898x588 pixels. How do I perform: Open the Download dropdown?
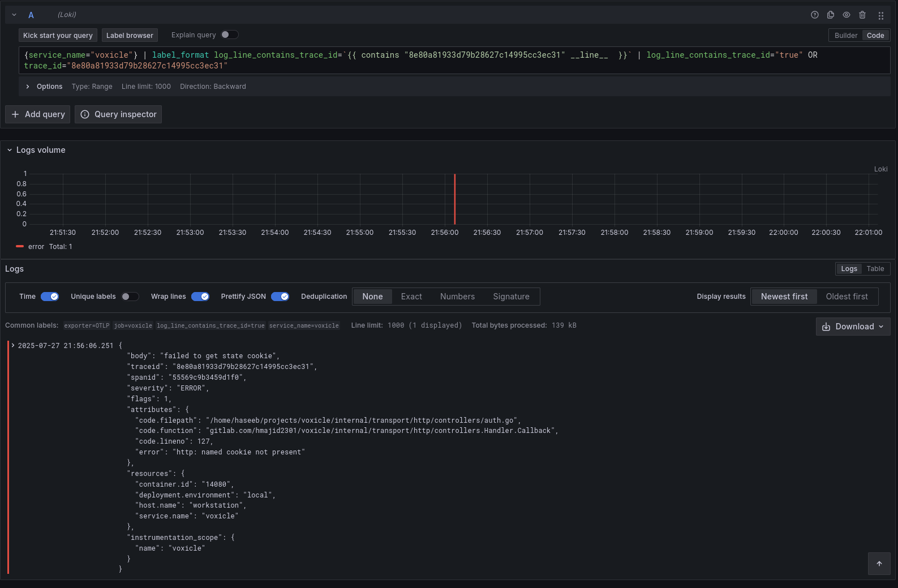pyautogui.click(x=853, y=327)
